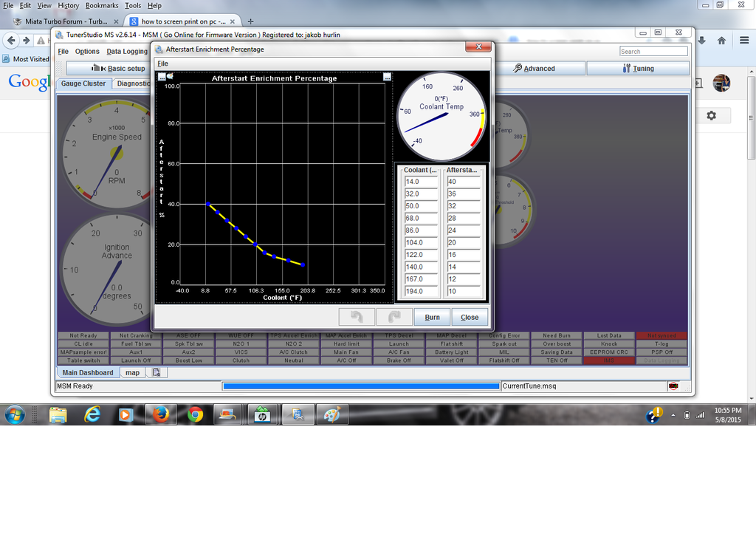This screenshot has width=756, height=554.
Task: Click the new dashboard tab icon beside map
Action: pos(157,373)
